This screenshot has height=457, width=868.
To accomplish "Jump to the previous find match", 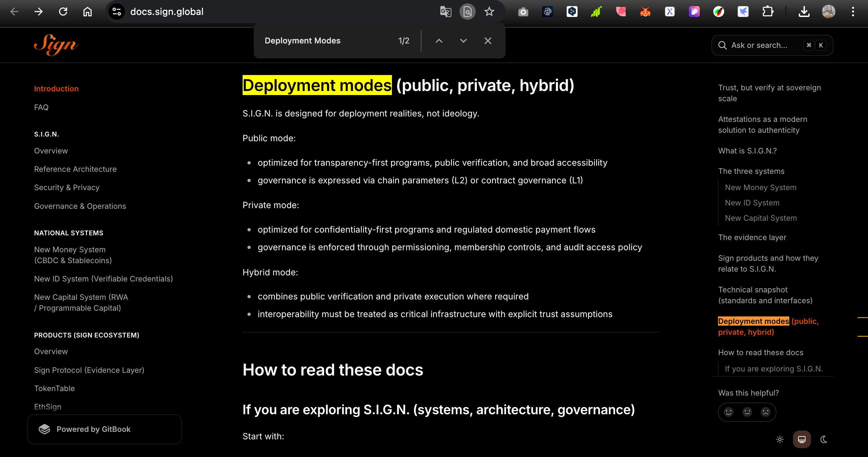I will (439, 41).
